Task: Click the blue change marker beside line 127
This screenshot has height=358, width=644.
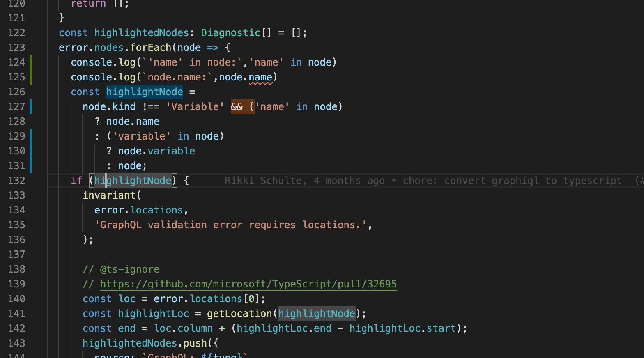Action: tap(31, 107)
